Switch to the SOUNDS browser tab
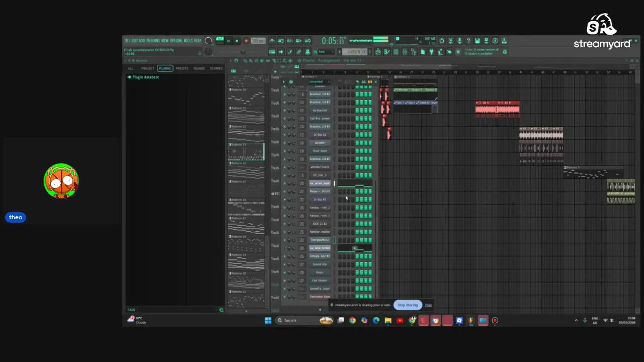Screen dimensions: 644x362 199,68
